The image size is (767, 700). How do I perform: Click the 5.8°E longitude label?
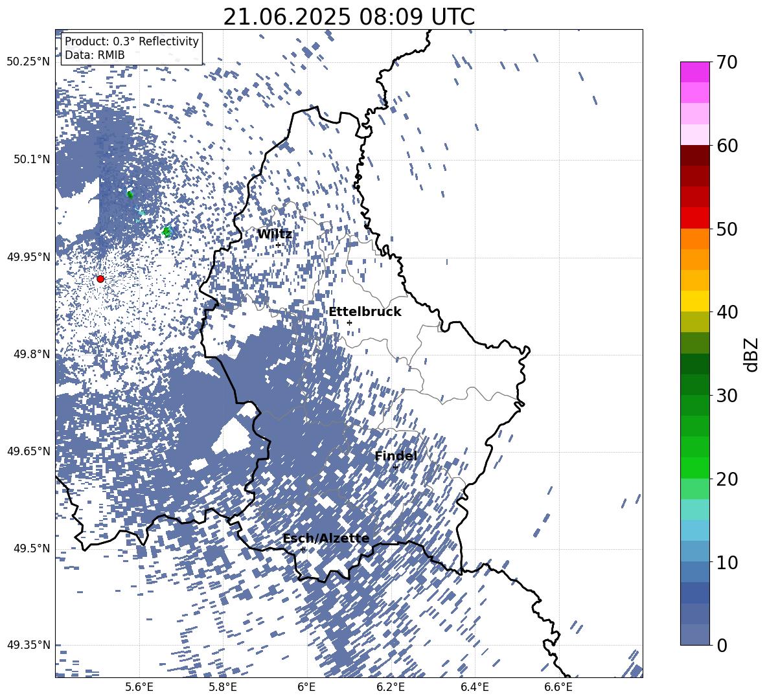pos(223,687)
